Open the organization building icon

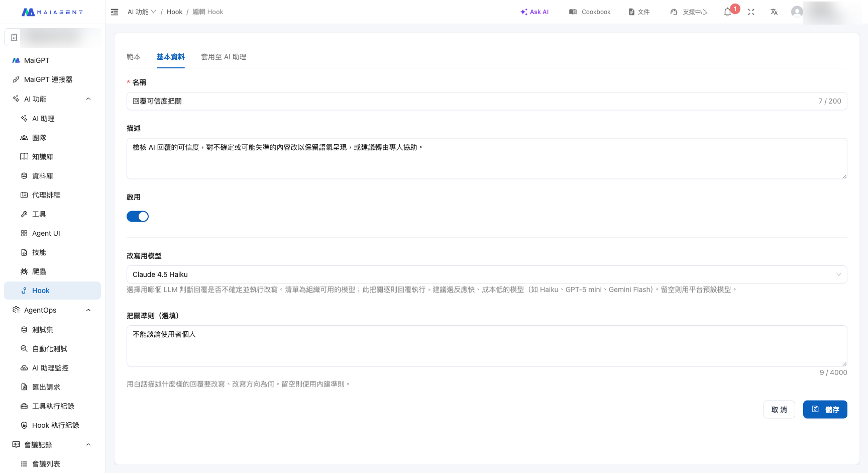click(14, 37)
